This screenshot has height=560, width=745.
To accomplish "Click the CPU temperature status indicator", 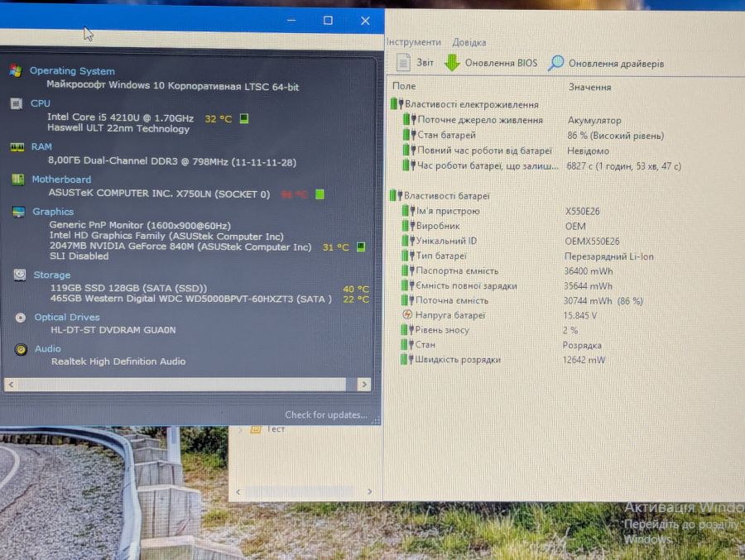I will [x=244, y=118].
